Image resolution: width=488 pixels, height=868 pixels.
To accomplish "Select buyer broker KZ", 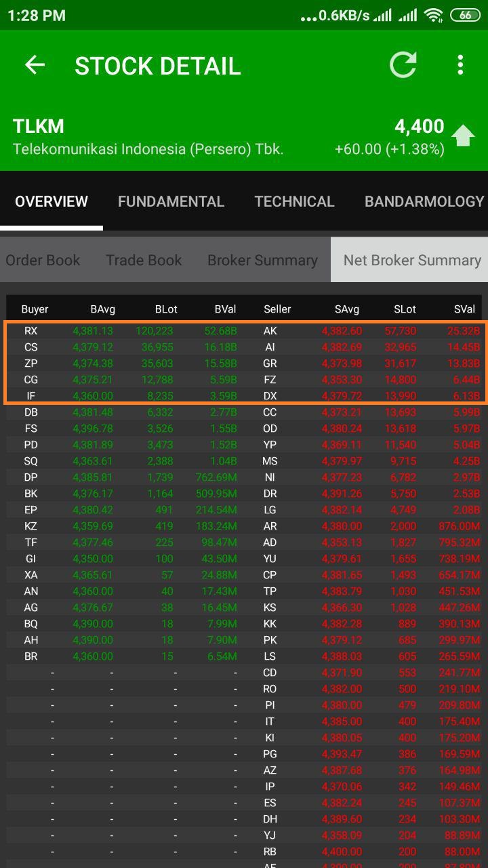I will [30, 526].
